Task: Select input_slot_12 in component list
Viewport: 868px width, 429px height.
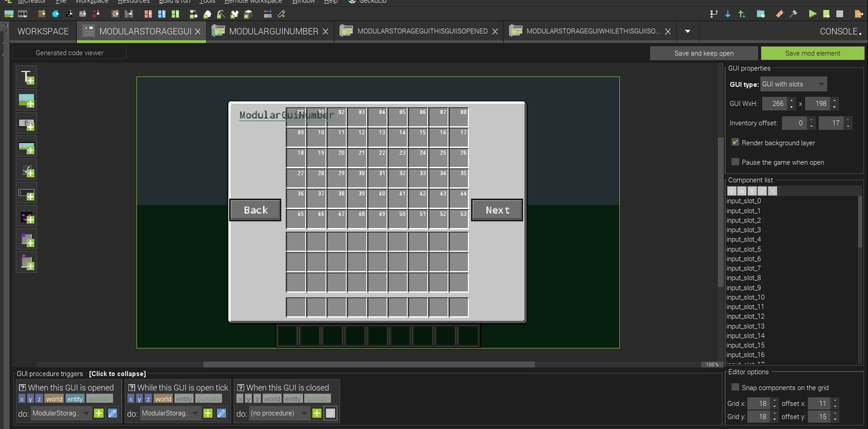Action: [745, 316]
